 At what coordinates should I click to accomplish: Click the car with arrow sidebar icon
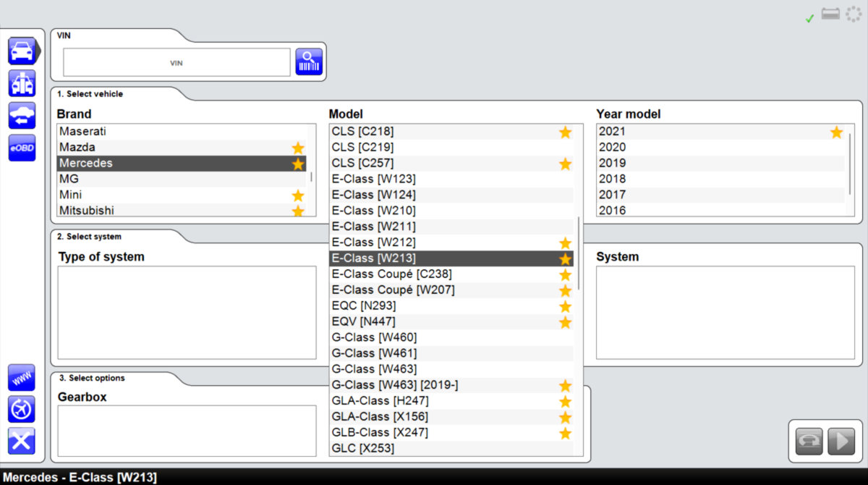22,116
